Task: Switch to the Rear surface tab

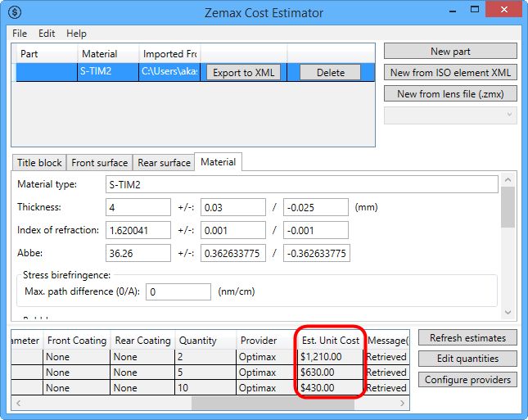Action: point(164,163)
